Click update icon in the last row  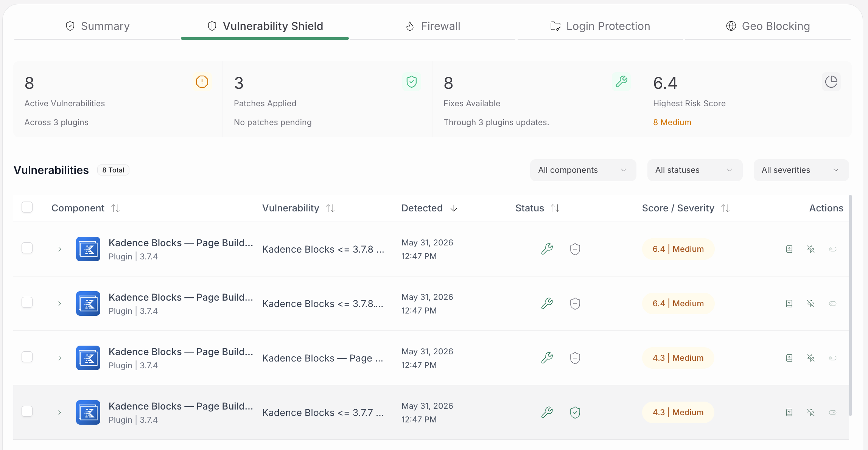click(x=789, y=413)
